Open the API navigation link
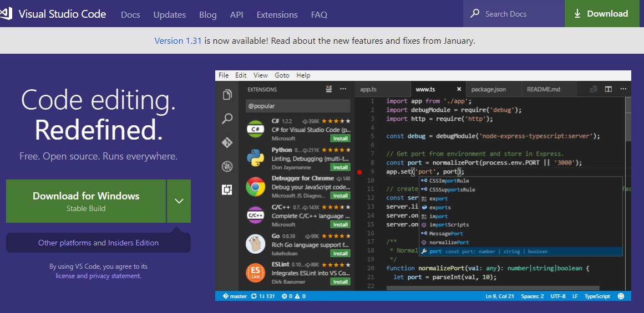 tap(236, 15)
